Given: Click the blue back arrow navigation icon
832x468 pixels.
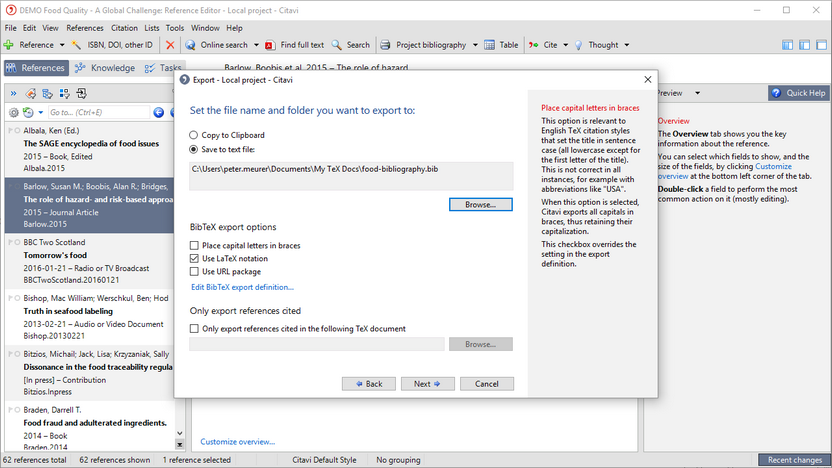Looking at the screenshot, I should (x=158, y=112).
